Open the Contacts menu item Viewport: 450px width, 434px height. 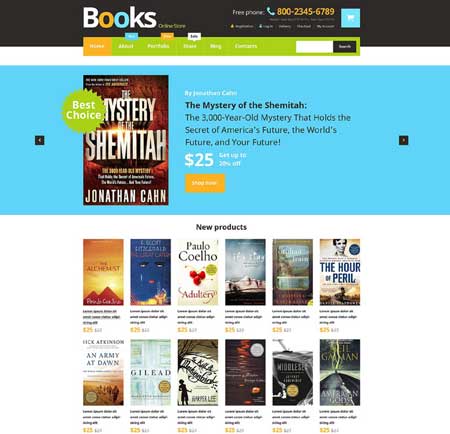pyautogui.click(x=246, y=46)
